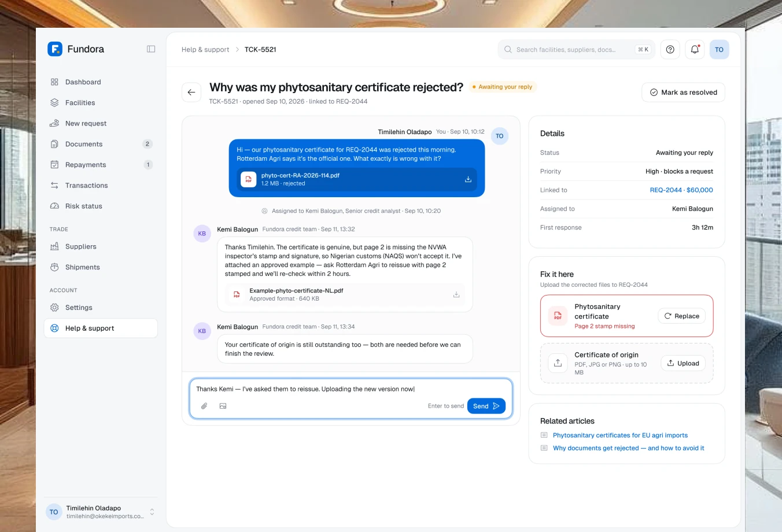This screenshot has height=532, width=782.
Task: Download Example-phyto-certificate-NL.pdf
Action: click(x=456, y=294)
